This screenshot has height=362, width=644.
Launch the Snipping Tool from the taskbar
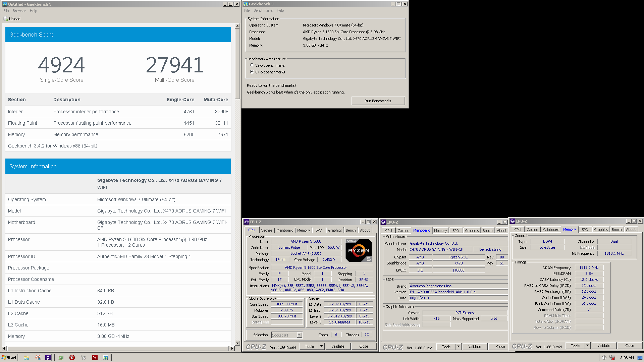click(x=38, y=358)
